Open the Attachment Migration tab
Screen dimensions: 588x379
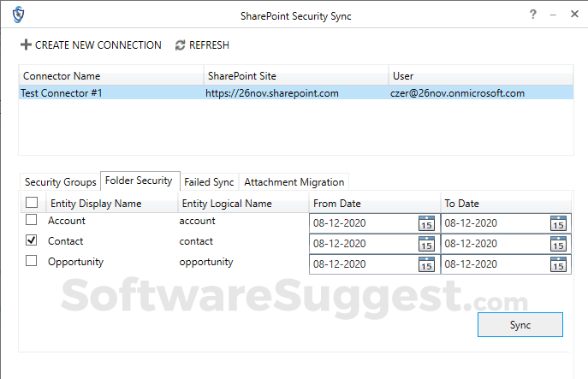294,182
